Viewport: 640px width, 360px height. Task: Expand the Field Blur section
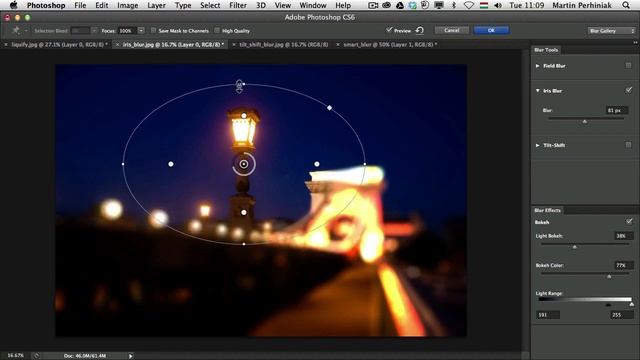[538, 66]
